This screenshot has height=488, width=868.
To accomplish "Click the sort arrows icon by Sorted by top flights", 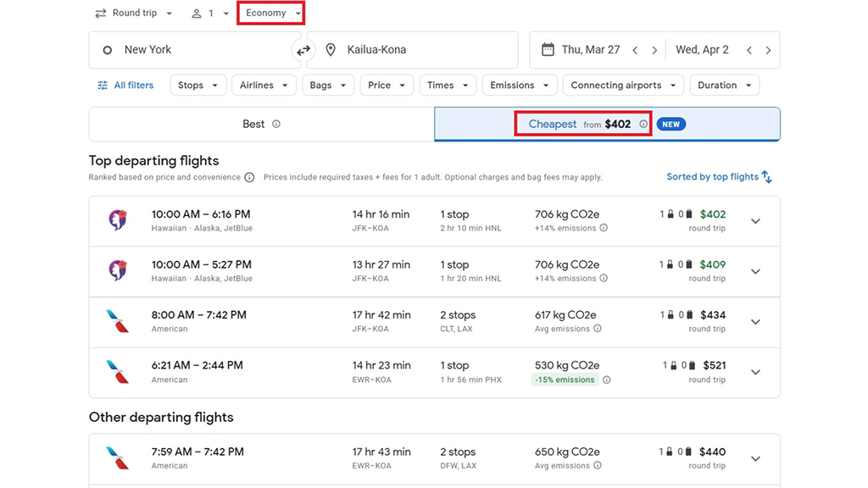I will [x=766, y=176].
